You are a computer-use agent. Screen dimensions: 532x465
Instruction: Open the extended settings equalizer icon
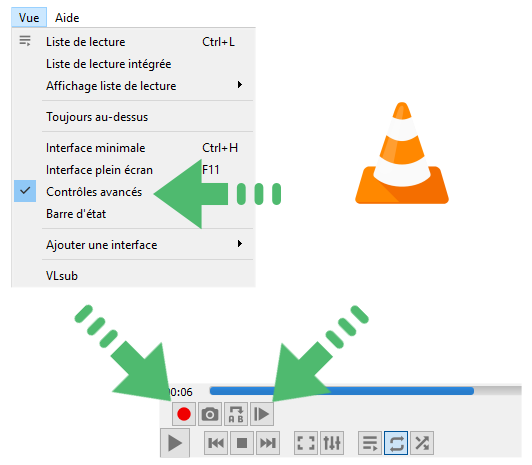332,443
